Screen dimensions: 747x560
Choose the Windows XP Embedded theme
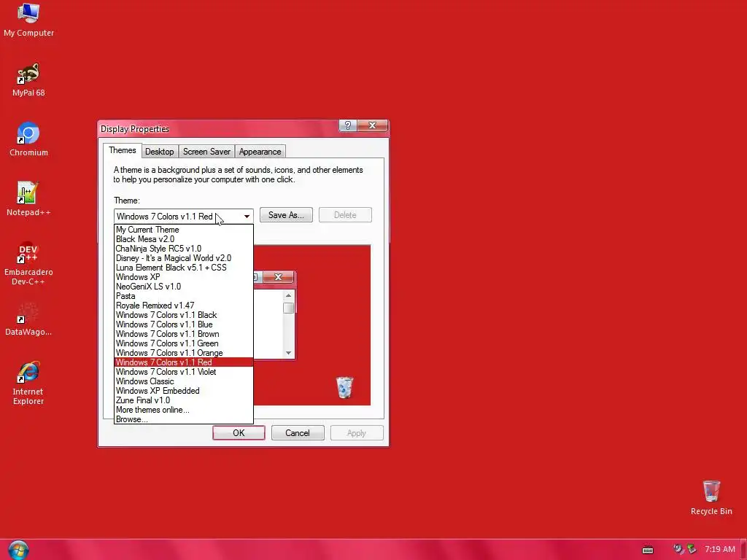[x=184, y=391]
